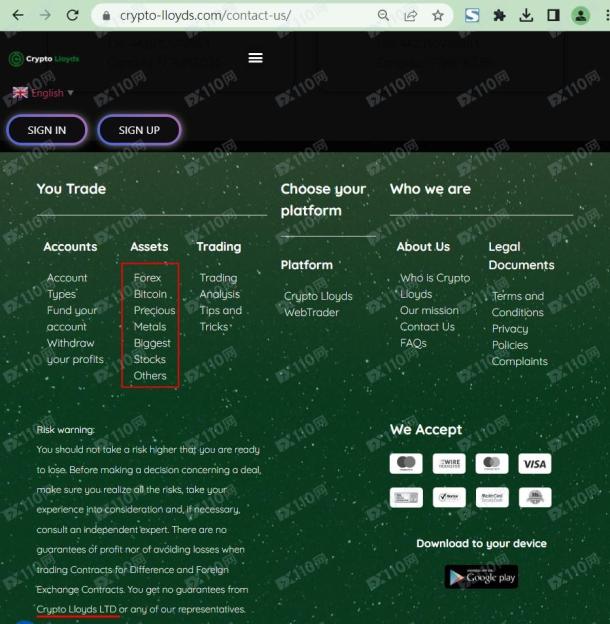The width and height of the screenshot is (610, 624).
Task: Click the Download to your device text
Action: pos(481,544)
